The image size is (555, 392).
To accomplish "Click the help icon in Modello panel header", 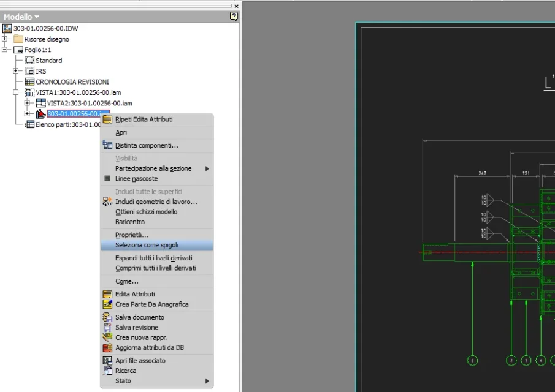I will coord(234,17).
